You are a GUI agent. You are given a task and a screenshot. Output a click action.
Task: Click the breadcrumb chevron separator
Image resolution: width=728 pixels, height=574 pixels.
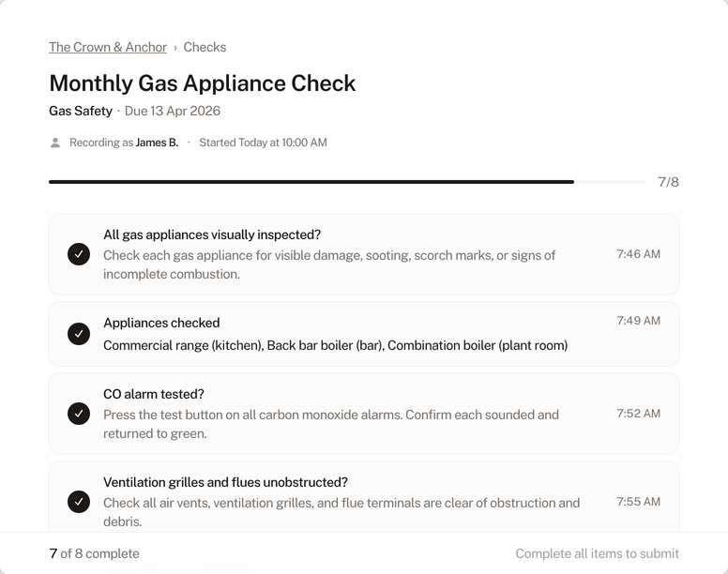click(175, 48)
